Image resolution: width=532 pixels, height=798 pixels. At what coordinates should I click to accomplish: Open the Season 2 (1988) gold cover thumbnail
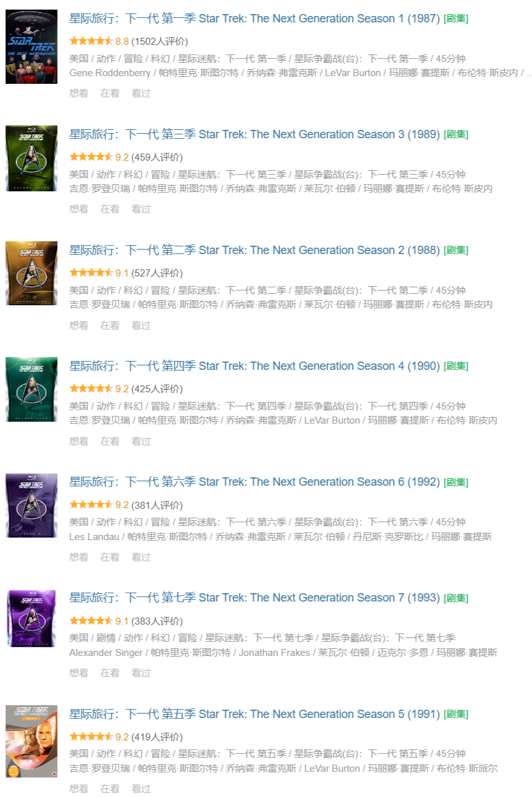pos(31,273)
